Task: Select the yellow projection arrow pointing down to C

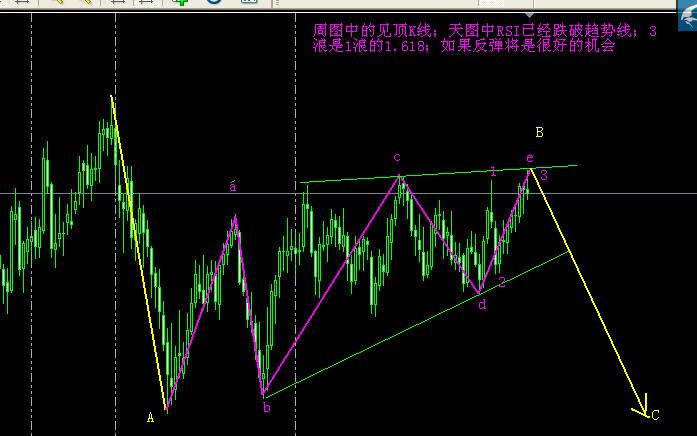Action: click(x=588, y=293)
